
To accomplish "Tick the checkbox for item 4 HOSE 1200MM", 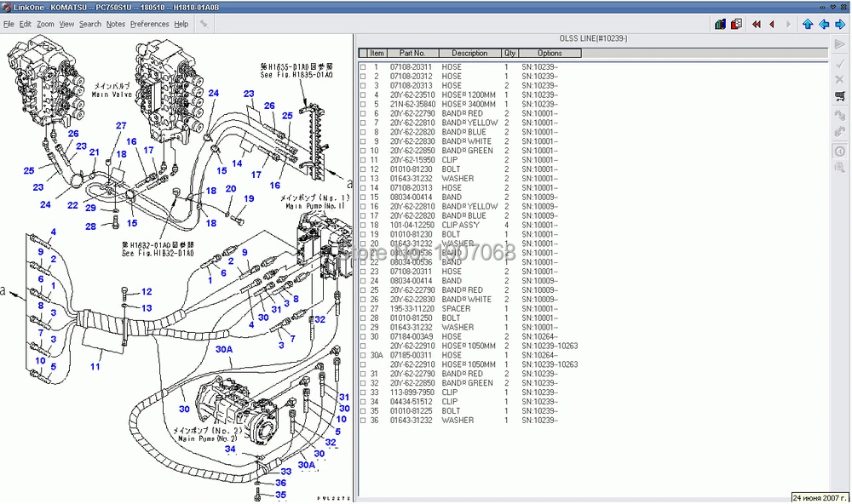I will click(x=363, y=95).
